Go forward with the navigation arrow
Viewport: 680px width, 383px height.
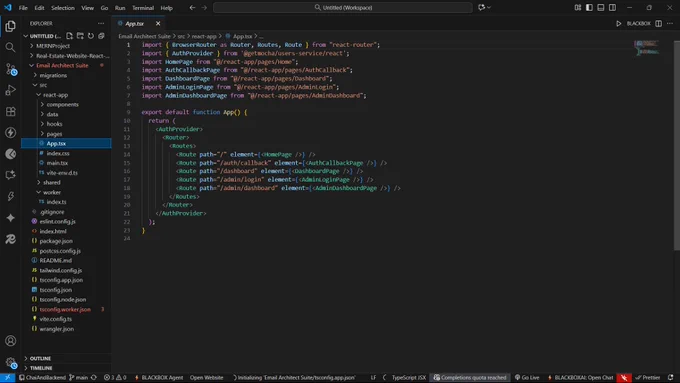204,7
